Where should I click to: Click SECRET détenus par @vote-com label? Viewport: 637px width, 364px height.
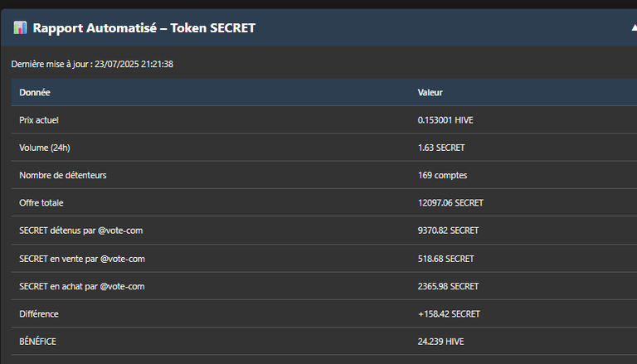click(80, 231)
